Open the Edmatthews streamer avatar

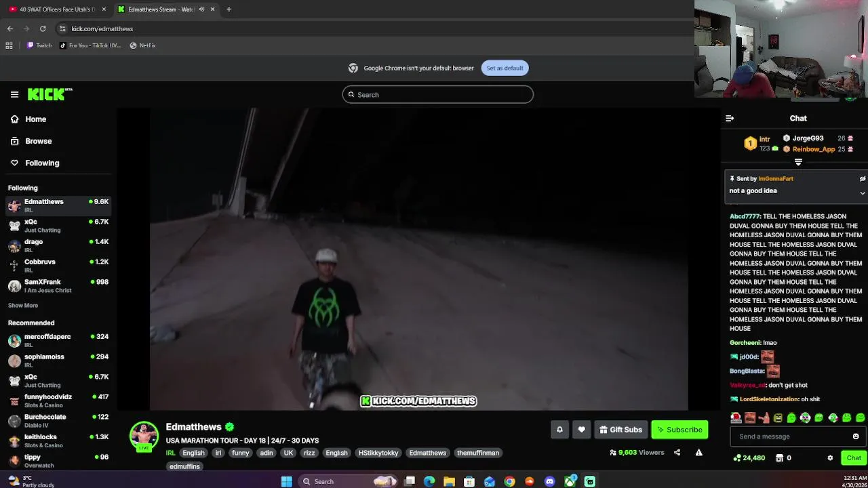[x=144, y=436]
